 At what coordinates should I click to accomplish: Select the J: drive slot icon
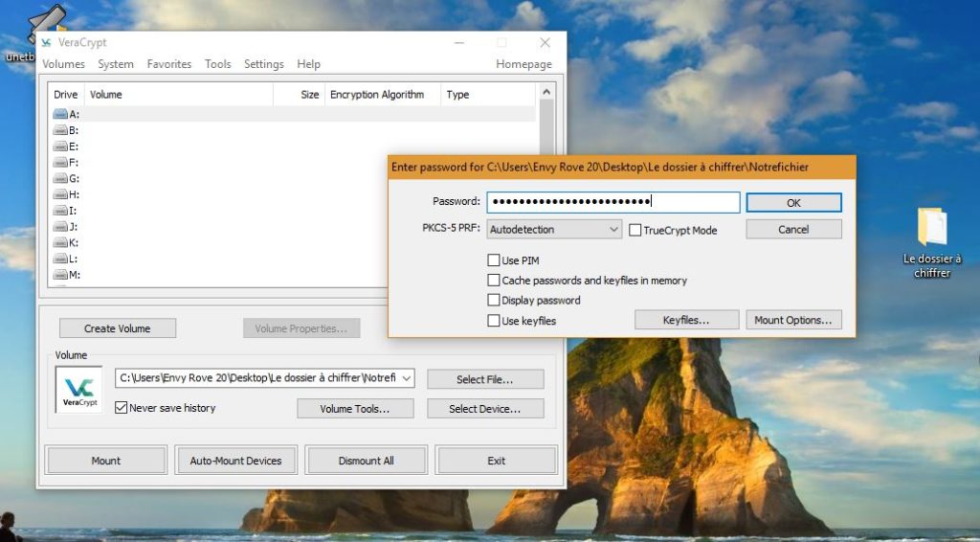(x=60, y=227)
